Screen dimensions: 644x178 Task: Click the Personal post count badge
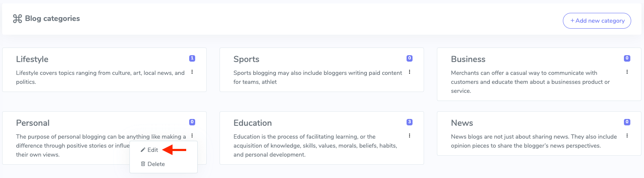(192, 122)
